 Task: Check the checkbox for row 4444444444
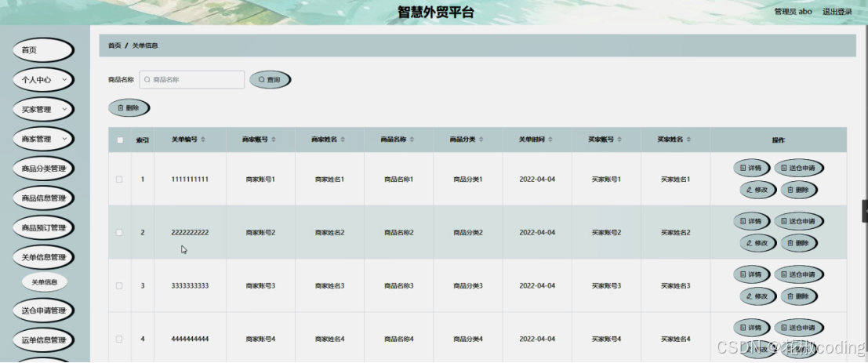(119, 339)
